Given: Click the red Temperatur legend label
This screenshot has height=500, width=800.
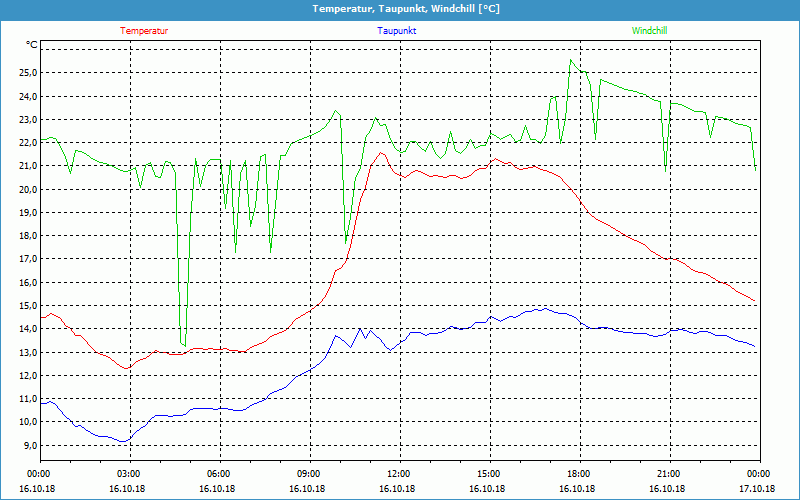Looking at the screenshot, I should 144,30.
